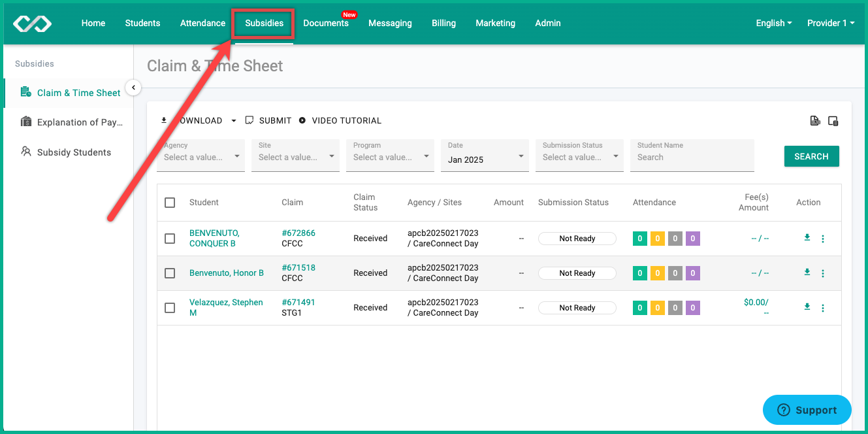Screen dimensions: 868x434
Task: Click the Claim Status column header
Action: coord(366,202)
